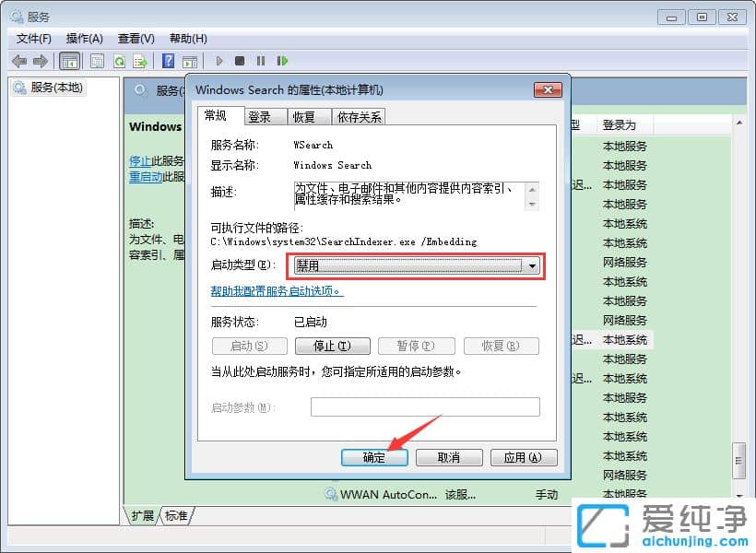The height and width of the screenshot is (553, 756).
Task: Click inside the 启动参数 input field
Action: 425,407
